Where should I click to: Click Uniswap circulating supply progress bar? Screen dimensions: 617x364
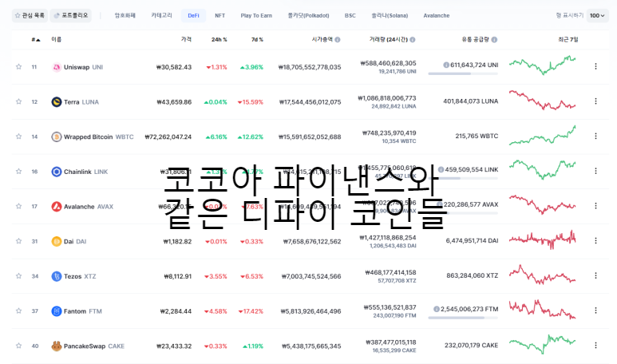pyautogui.click(x=463, y=73)
